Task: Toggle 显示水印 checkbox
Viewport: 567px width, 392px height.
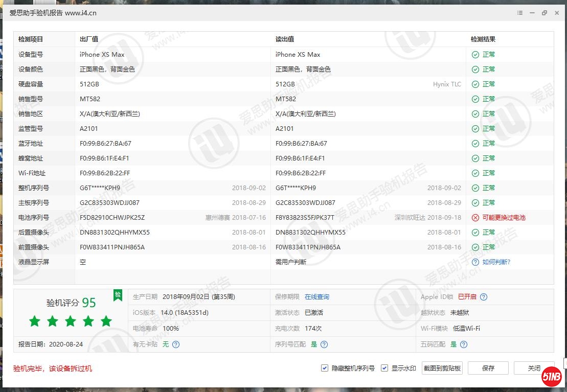Action: pyautogui.click(x=384, y=368)
